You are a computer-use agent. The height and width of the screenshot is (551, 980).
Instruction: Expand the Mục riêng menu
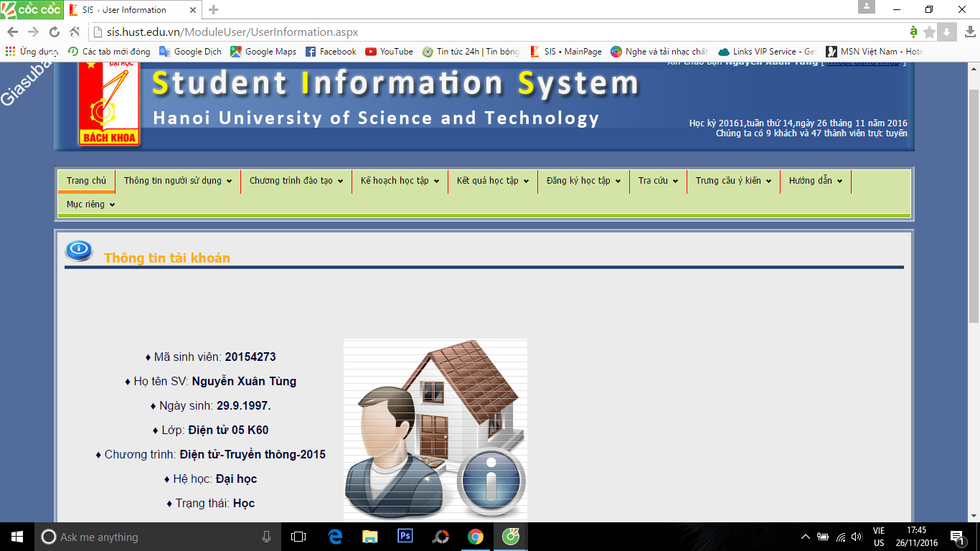90,204
